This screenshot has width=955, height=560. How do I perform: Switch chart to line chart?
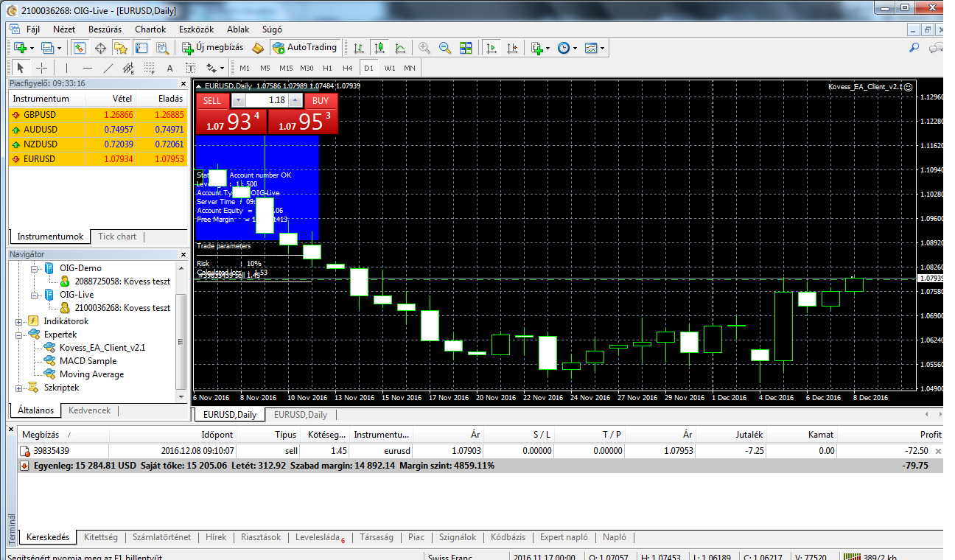400,47
